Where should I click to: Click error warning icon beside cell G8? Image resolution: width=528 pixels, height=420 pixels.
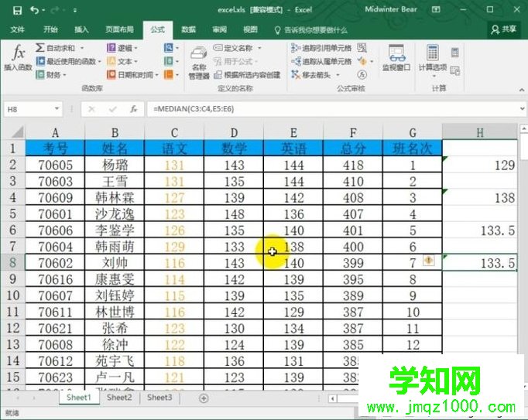[429, 260]
